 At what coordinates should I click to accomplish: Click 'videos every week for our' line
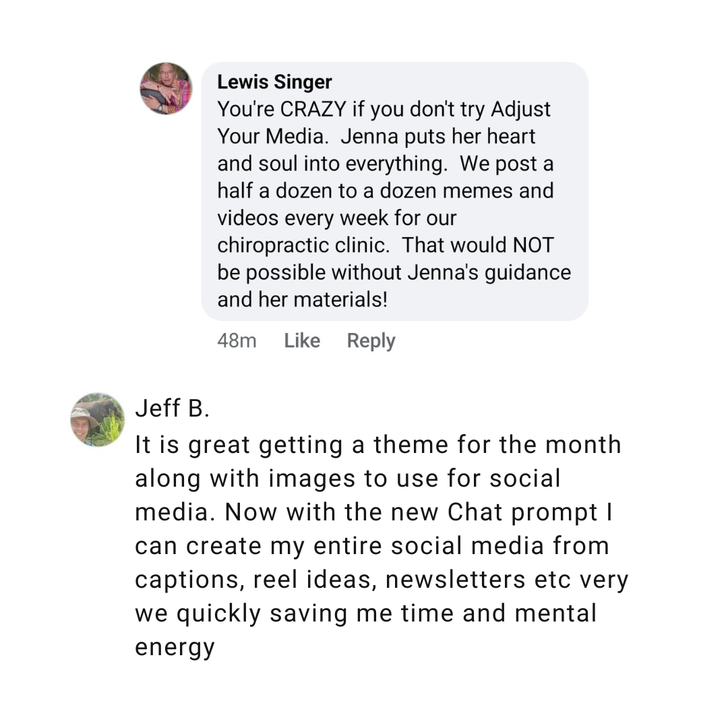coord(336,218)
